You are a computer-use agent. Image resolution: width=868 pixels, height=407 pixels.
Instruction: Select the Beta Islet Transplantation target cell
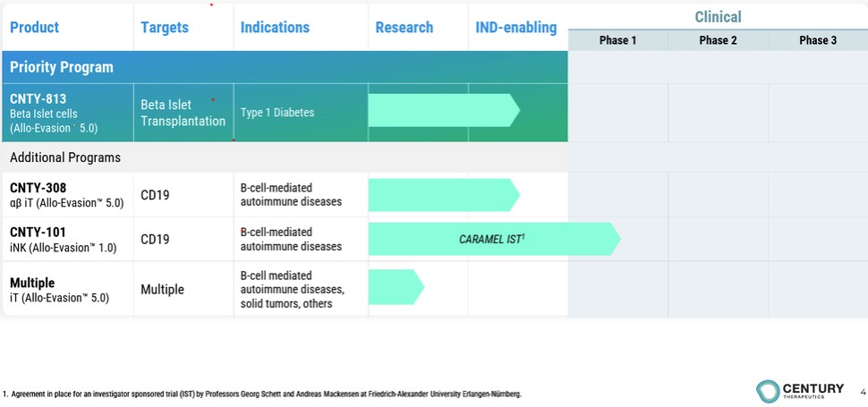coord(183,113)
